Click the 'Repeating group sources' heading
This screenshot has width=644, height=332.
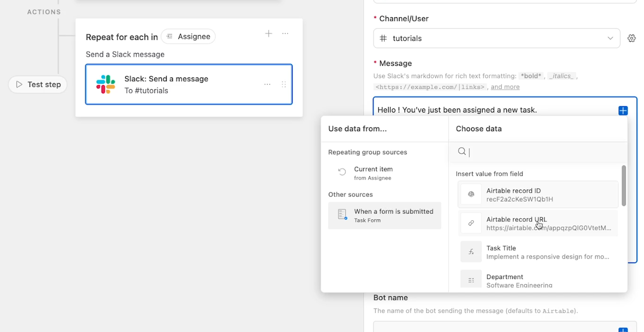pos(367,152)
